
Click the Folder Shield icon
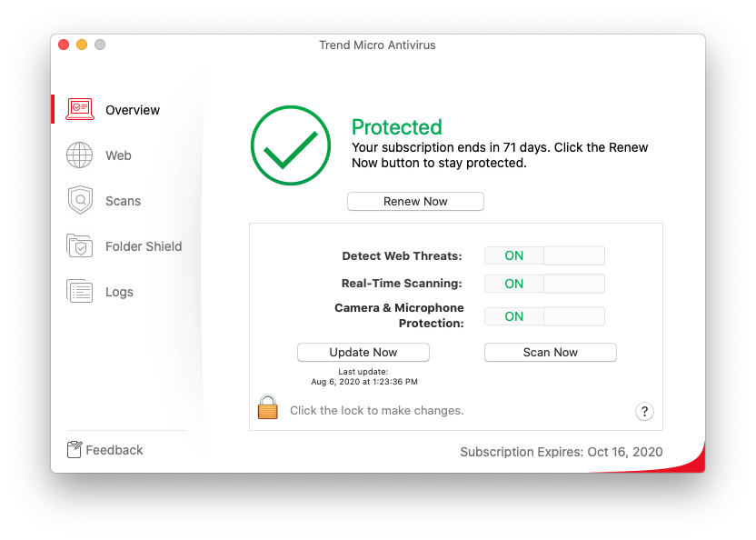click(80, 246)
